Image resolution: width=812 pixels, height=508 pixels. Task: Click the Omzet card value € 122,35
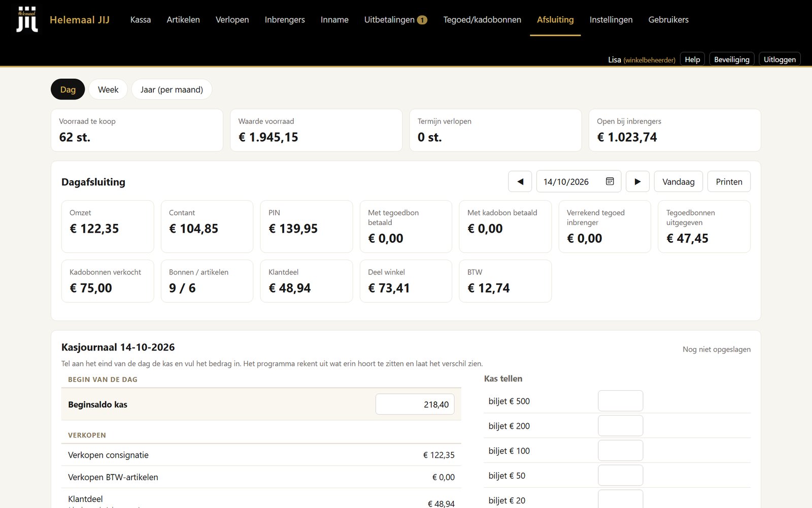[x=94, y=229]
